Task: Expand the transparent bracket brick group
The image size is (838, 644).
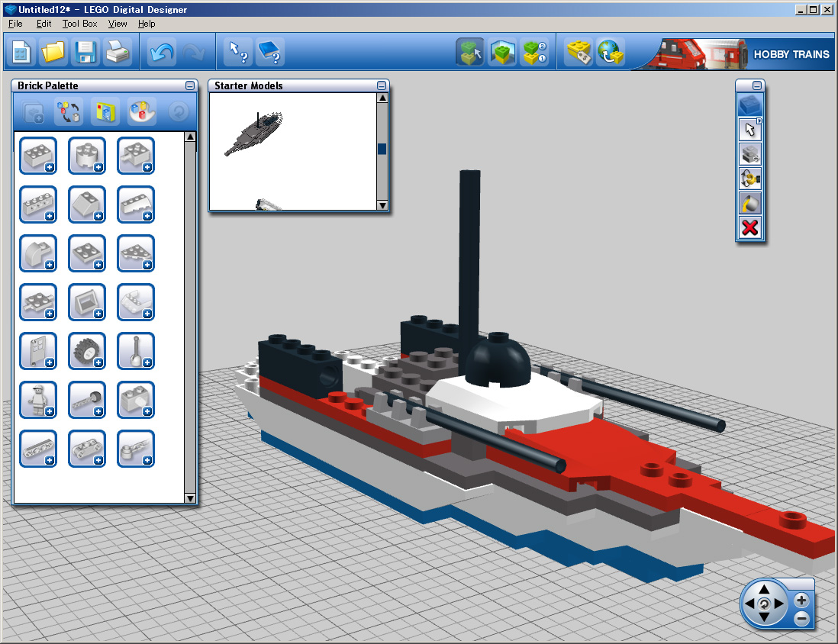Action: coord(136,302)
